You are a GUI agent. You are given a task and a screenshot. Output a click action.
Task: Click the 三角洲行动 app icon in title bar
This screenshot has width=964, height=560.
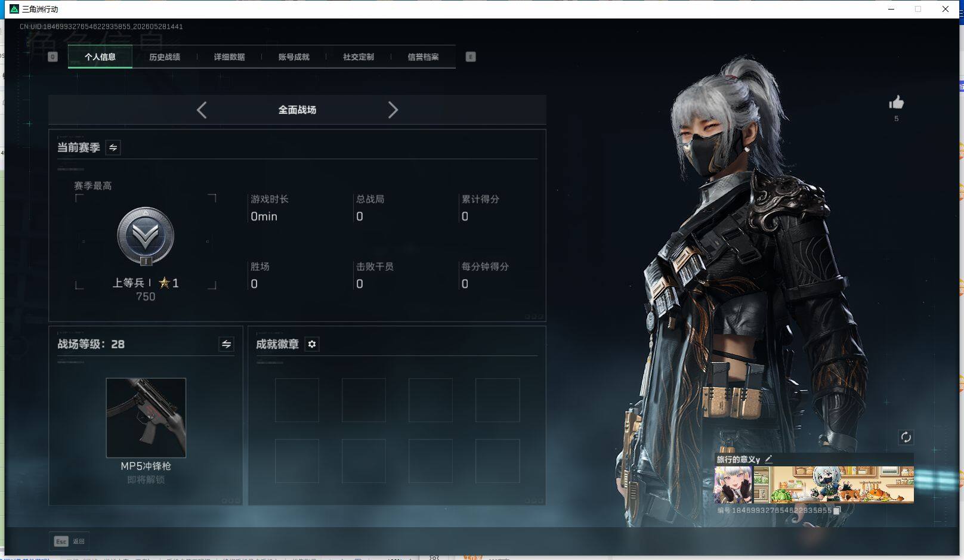(x=14, y=9)
